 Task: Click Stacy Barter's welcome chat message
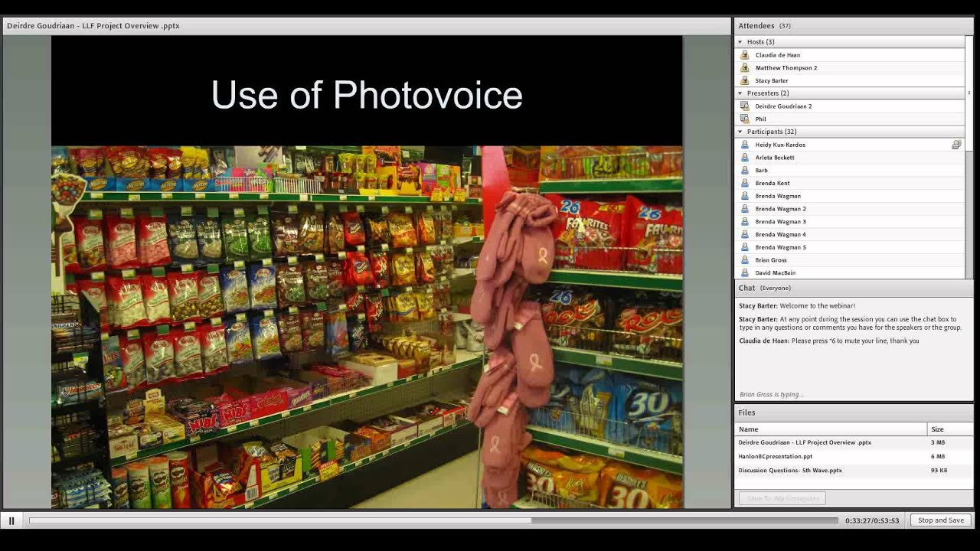point(796,305)
